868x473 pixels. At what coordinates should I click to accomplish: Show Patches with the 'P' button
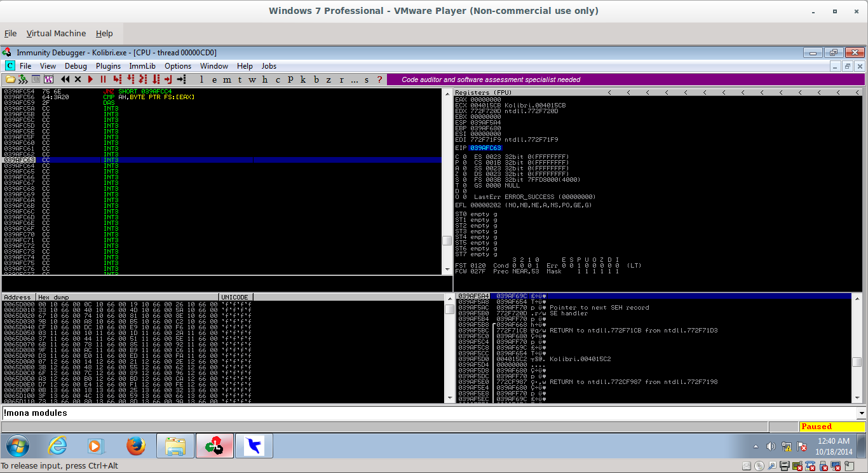pos(290,79)
